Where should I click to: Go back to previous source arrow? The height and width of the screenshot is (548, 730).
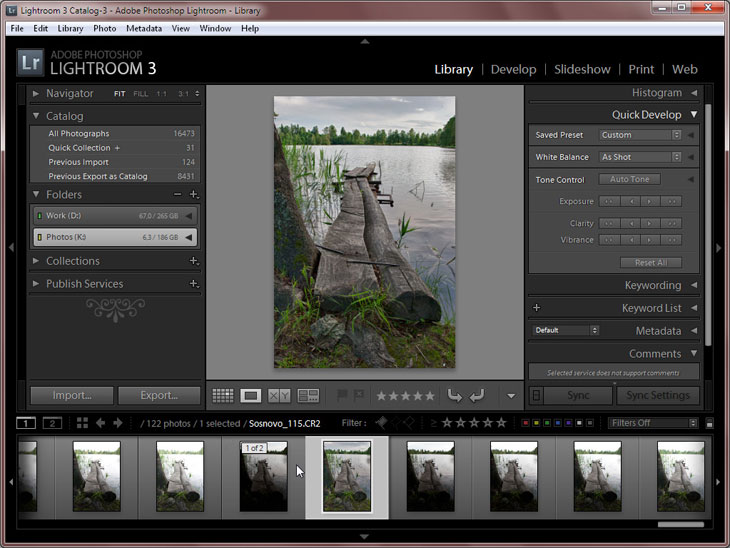tap(99, 423)
